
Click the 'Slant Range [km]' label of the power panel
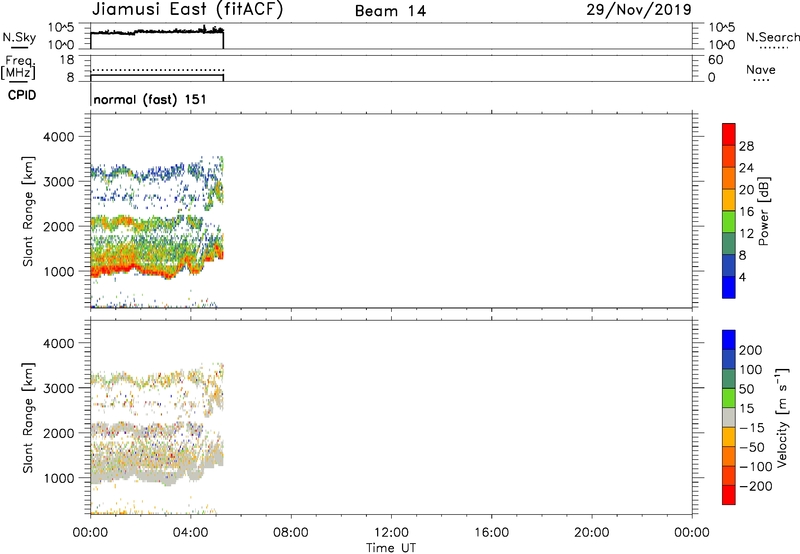click(x=28, y=211)
